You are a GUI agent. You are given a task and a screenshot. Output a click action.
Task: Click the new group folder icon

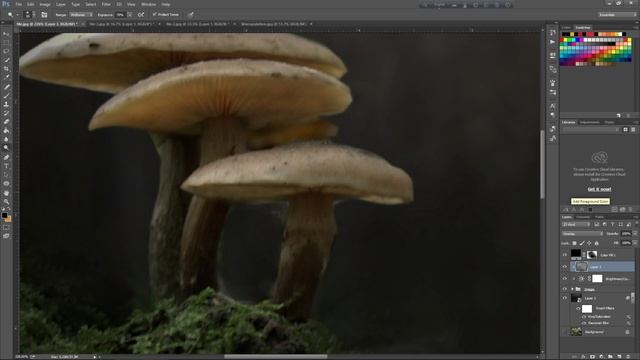click(610, 356)
